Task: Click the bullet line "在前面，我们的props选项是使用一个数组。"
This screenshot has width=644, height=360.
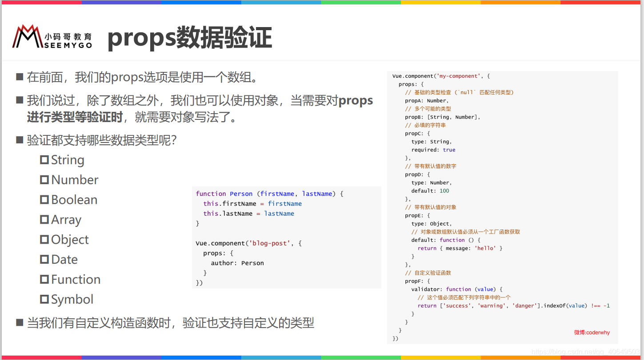Action: [142, 77]
